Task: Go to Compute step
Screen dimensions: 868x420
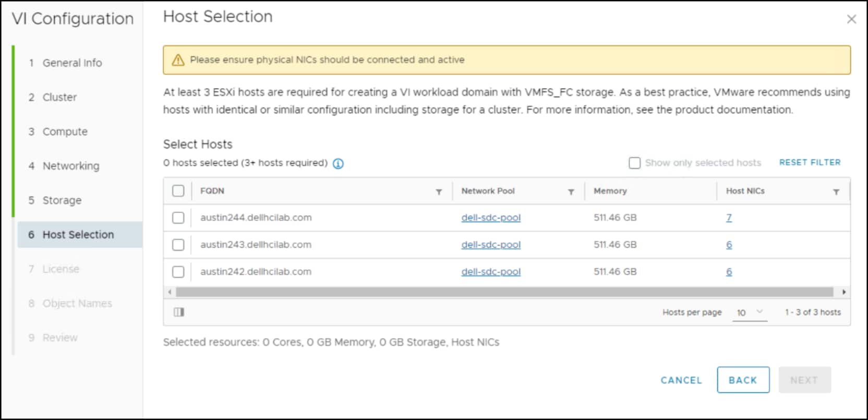Action: tap(58, 132)
